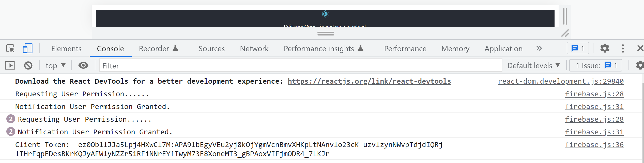This screenshot has height=163, width=644.
Task: Switch to the Network tab
Action: 254,48
